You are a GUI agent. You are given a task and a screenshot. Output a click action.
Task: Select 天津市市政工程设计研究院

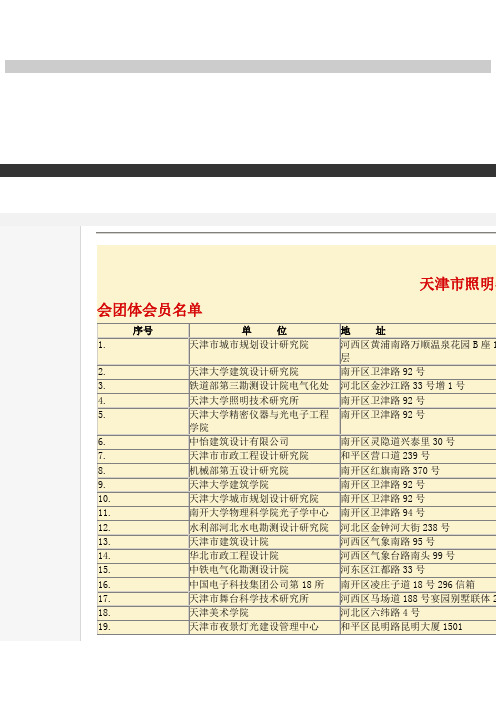click(x=249, y=456)
